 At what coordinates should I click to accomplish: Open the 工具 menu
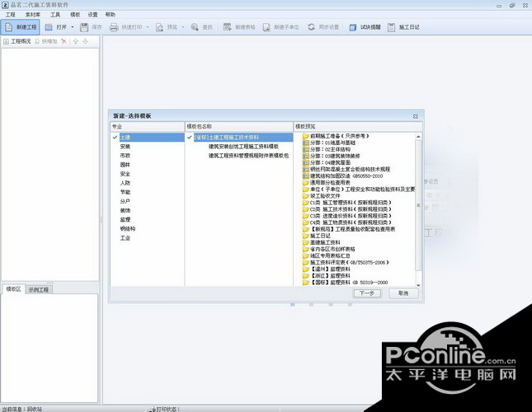(x=55, y=15)
